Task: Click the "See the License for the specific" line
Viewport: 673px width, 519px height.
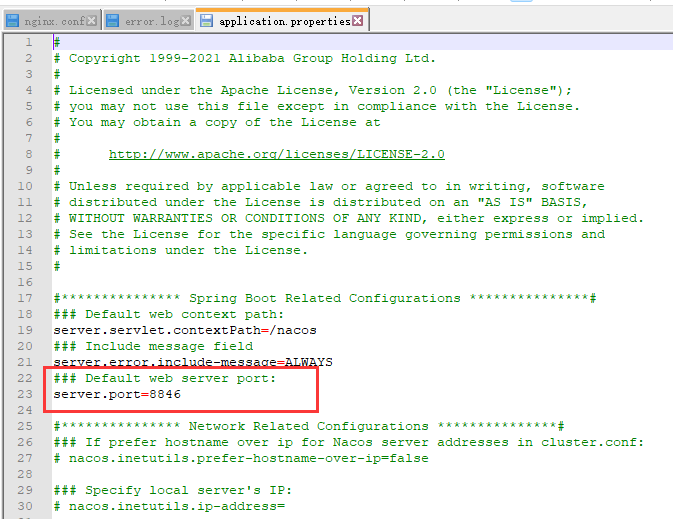Action: coord(329,234)
